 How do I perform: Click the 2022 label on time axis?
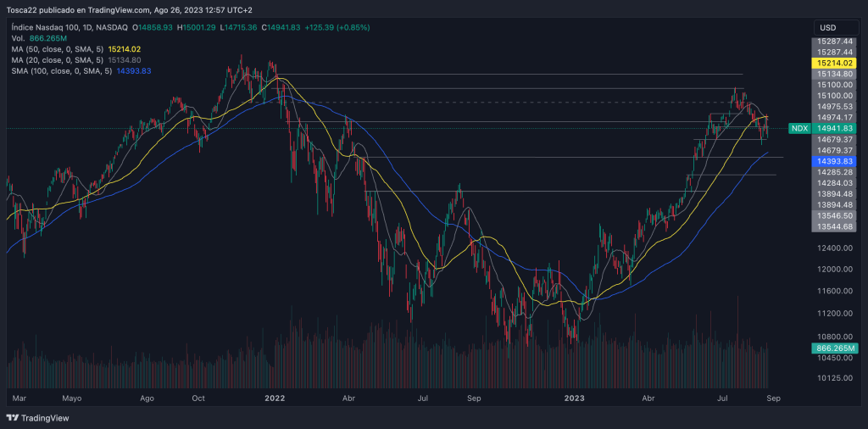(274, 397)
